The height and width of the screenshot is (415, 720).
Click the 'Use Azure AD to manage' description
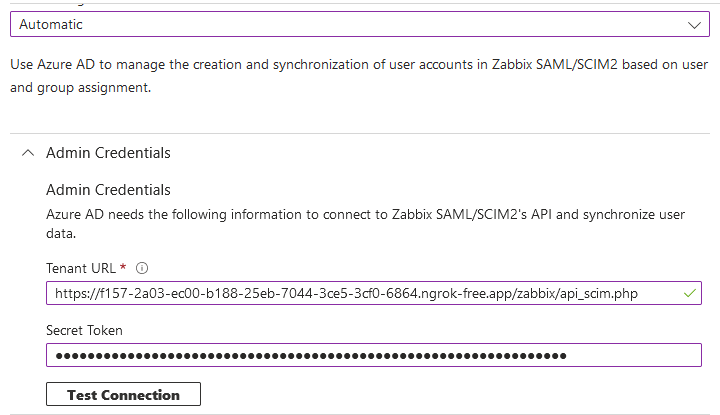pyautogui.click(x=359, y=65)
